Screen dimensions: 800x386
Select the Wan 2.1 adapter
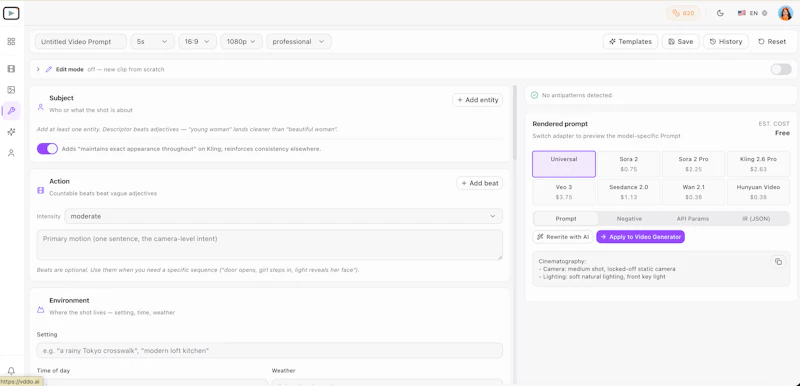tap(693, 192)
